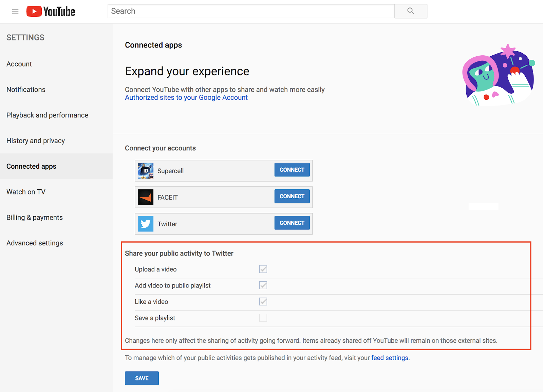Open Authorized sites to your Google Account
This screenshot has height=392, width=543.
coord(186,97)
